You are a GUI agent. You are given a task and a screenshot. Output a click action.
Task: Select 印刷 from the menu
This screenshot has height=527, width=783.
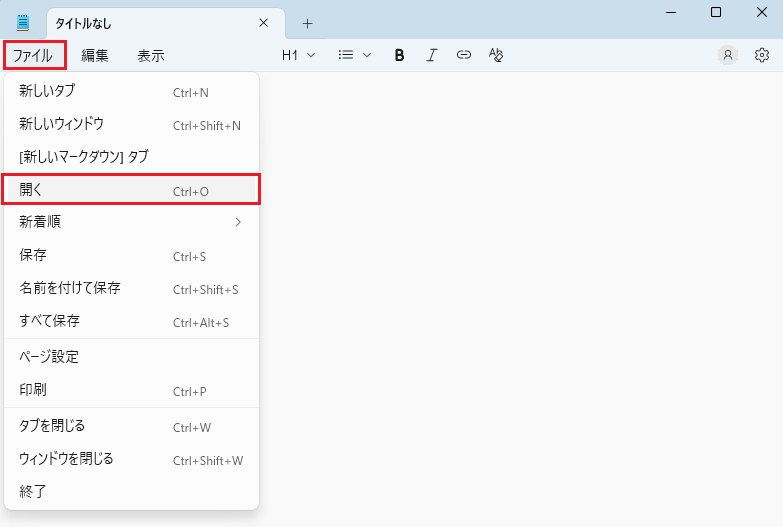point(131,390)
